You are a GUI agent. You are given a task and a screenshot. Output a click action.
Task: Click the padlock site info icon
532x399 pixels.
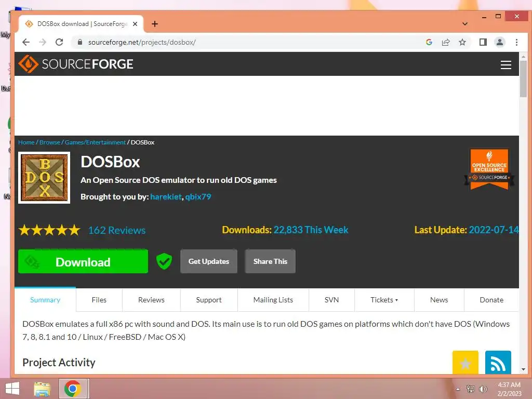(79, 42)
